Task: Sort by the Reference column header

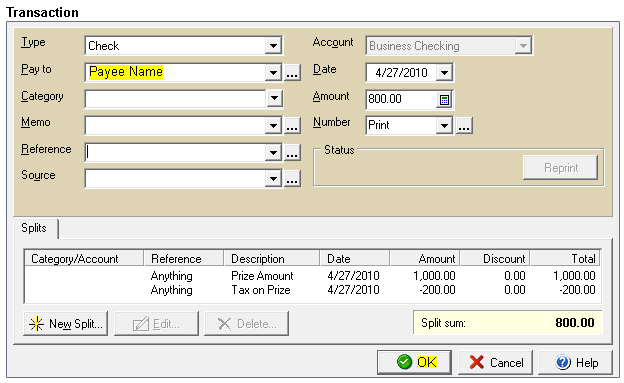Action: pos(184,259)
